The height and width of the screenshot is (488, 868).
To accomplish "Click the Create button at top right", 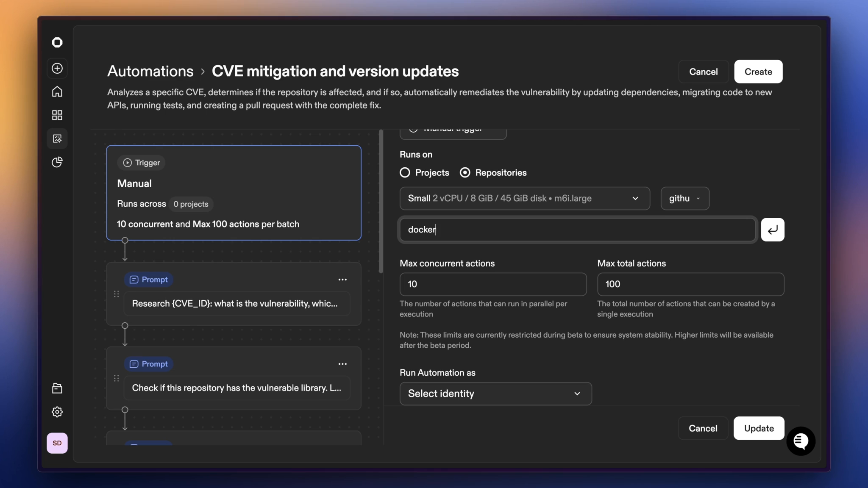I will [x=758, y=72].
